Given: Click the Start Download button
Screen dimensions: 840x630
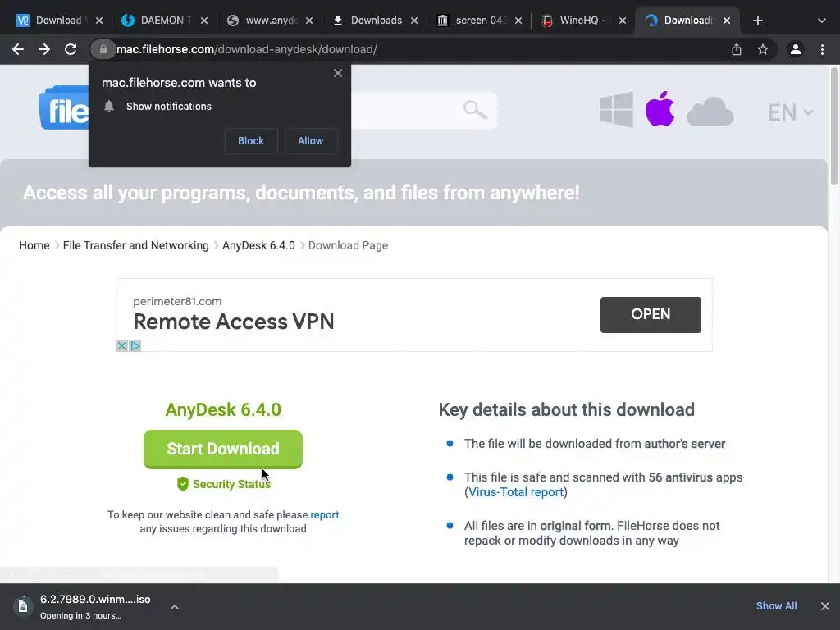Looking at the screenshot, I should [223, 449].
